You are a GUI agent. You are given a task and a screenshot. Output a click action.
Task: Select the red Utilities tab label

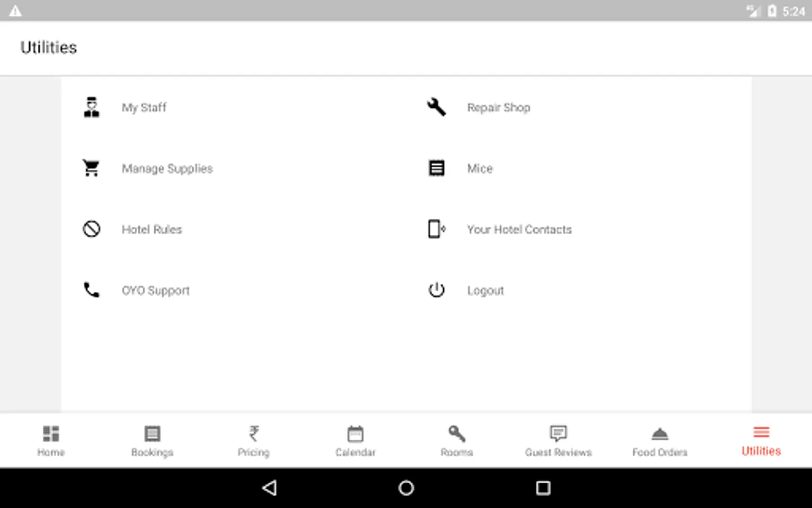(x=761, y=451)
